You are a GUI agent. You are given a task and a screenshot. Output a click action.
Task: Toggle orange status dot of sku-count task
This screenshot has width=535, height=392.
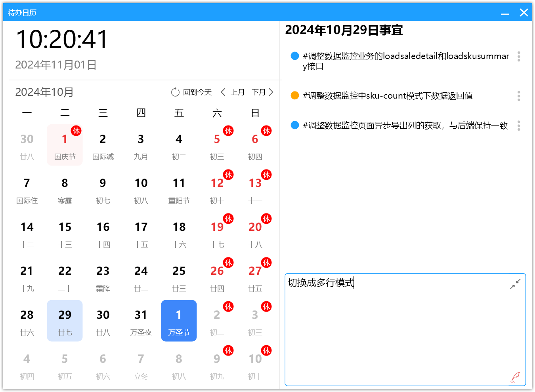(294, 95)
